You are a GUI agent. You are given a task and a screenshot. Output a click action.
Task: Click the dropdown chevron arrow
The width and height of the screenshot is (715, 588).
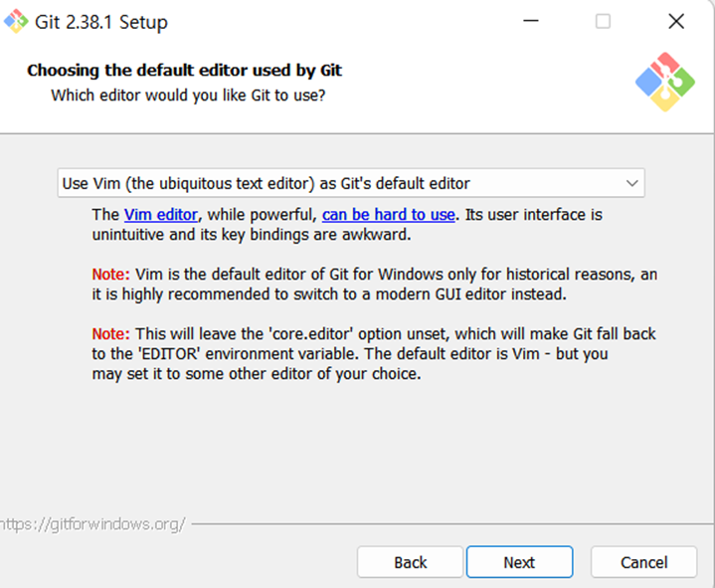[x=632, y=183]
